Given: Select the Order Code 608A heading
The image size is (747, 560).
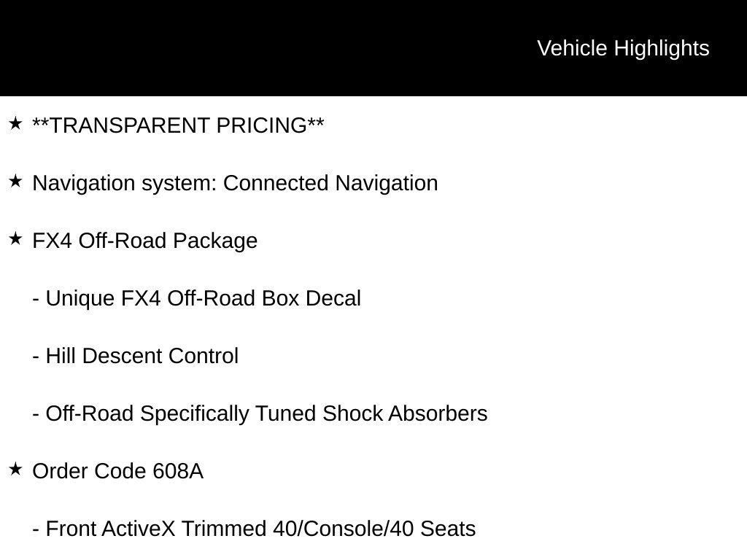Looking at the screenshot, I should click(117, 472).
